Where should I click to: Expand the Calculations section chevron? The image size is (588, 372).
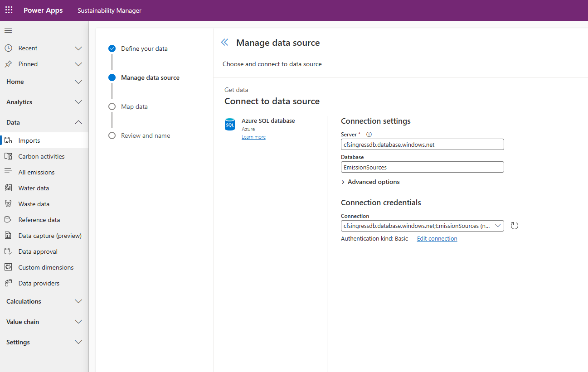(78, 301)
